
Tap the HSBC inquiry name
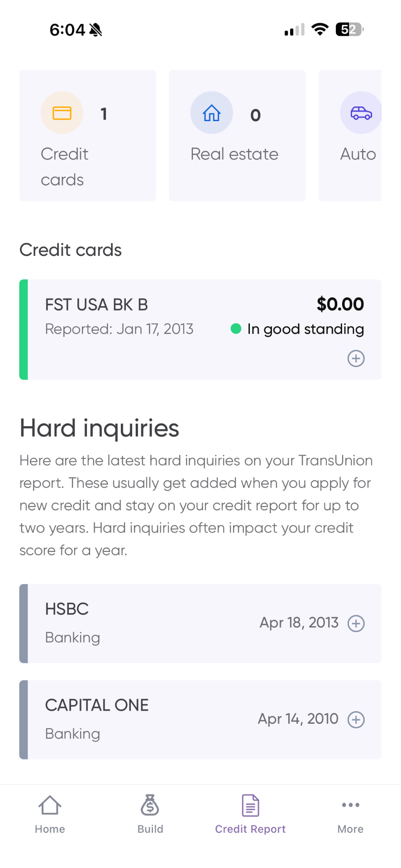coord(67,609)
